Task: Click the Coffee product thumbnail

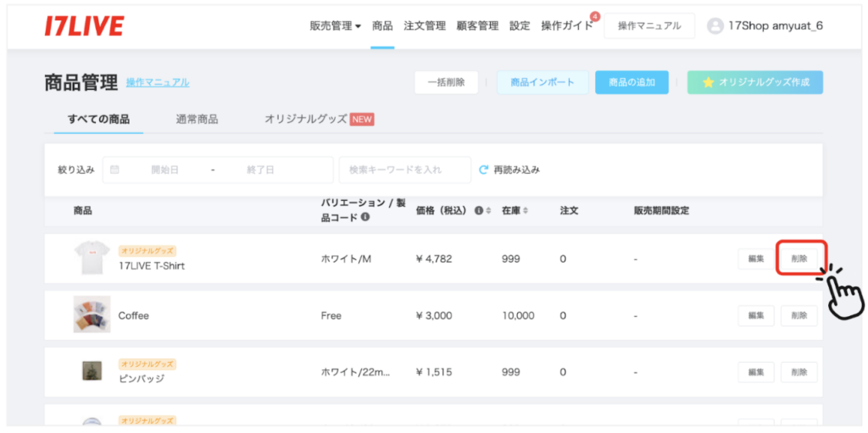Action: point(92,314)
